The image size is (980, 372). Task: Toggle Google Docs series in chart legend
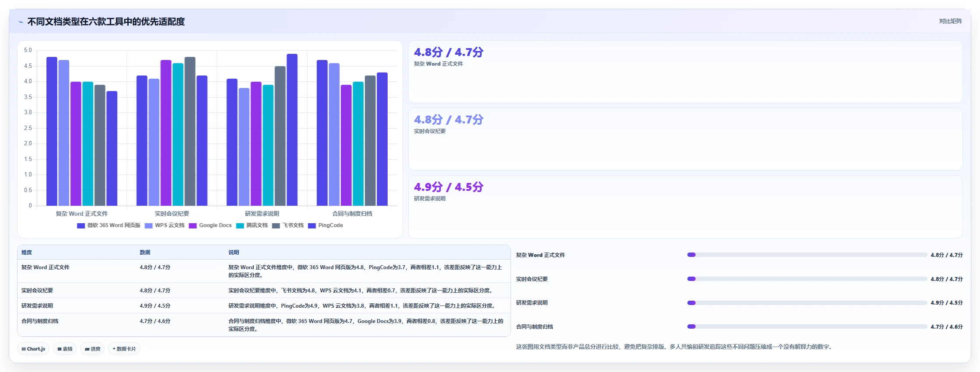[x=210, y=225]
